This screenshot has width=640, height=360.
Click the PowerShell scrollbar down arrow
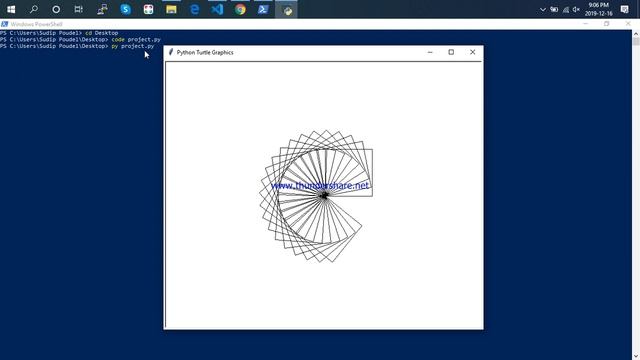point(636,356)
